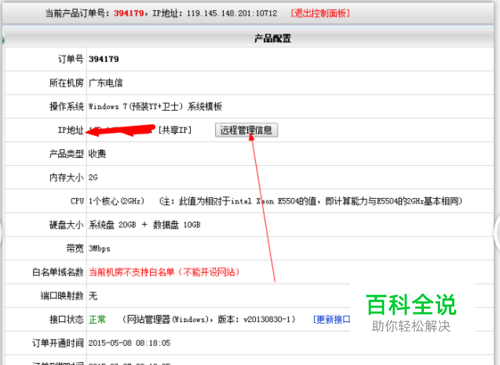500x365 pixels.
Task: Click the 产品类型 row label
Action: (66, 154)
